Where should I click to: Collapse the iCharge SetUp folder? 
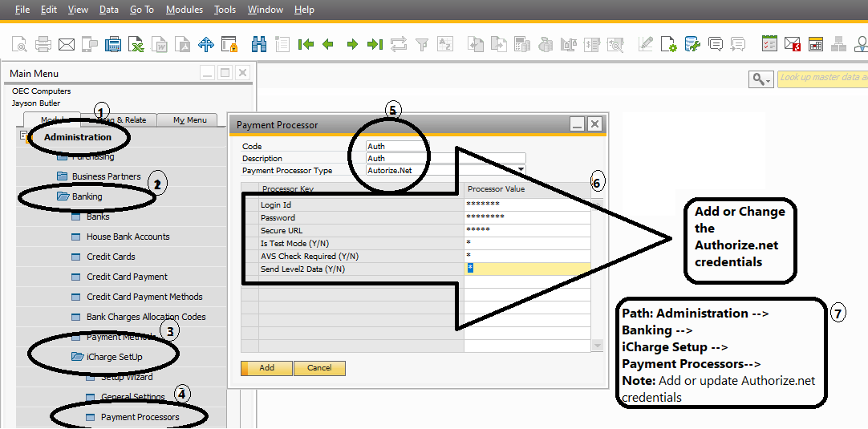point(77,357)
